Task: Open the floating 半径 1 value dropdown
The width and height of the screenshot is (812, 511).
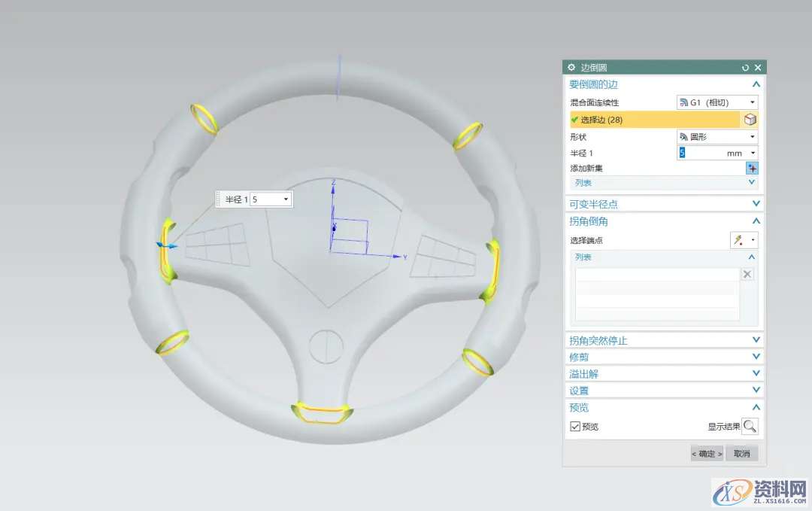Action: pos(286,199)
